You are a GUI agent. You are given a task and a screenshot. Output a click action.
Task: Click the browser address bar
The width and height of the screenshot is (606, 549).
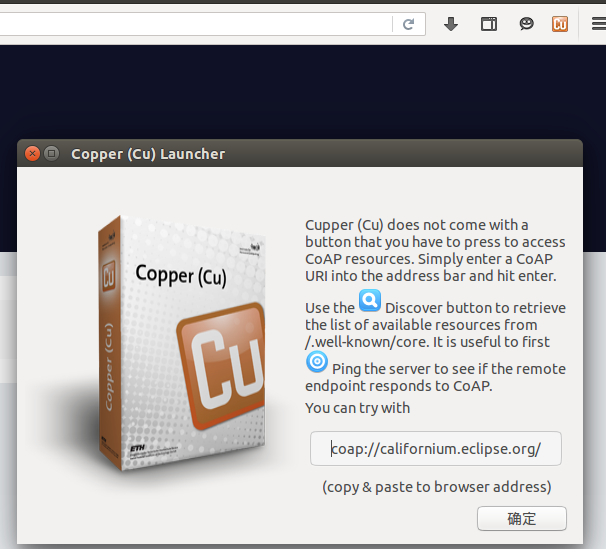[195, 24]
